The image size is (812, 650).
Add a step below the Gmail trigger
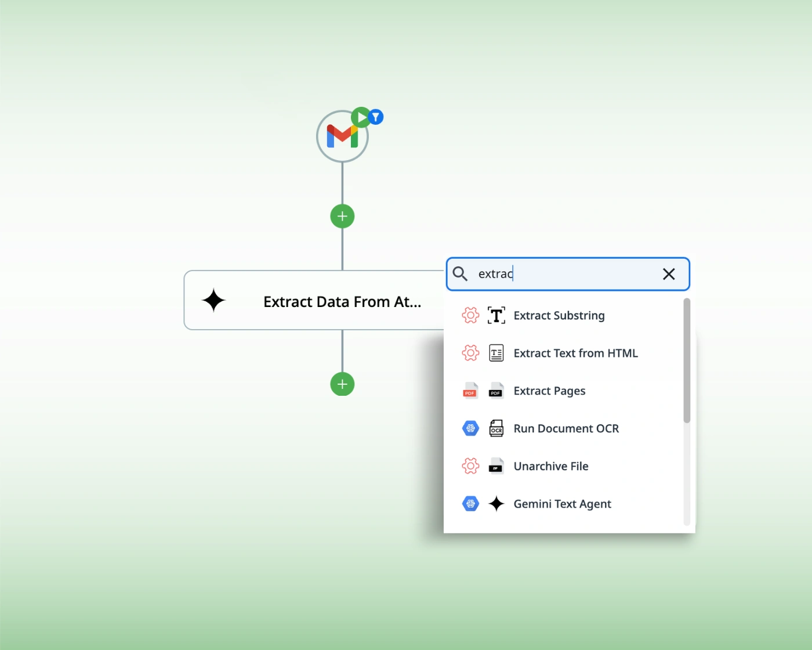tap(342, 216)
